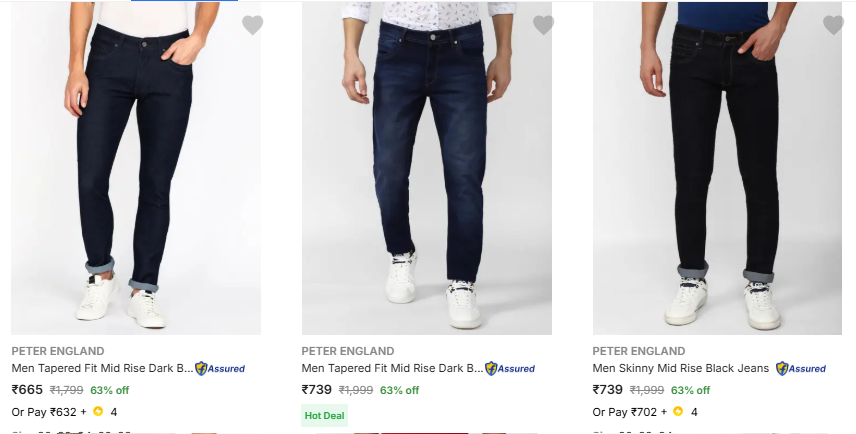The height and width of the screenshot is (434, 856).
Task: Toggle wishlist heart on the Hot Deal jeans
Action: [543, 25]
